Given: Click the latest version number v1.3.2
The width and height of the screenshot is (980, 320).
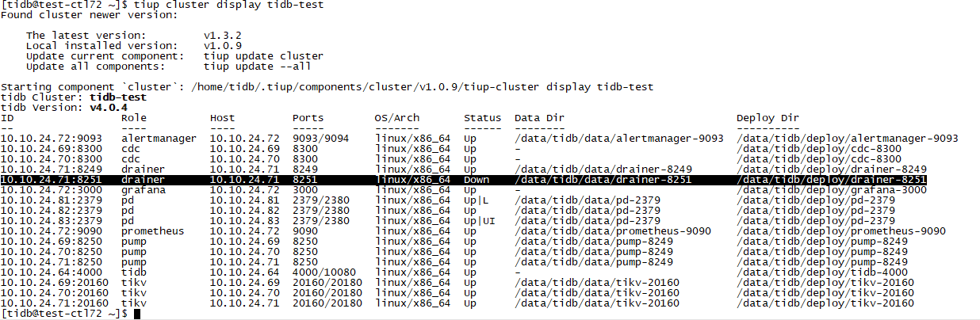Looking at the screenshot, I should pos(222,36).
